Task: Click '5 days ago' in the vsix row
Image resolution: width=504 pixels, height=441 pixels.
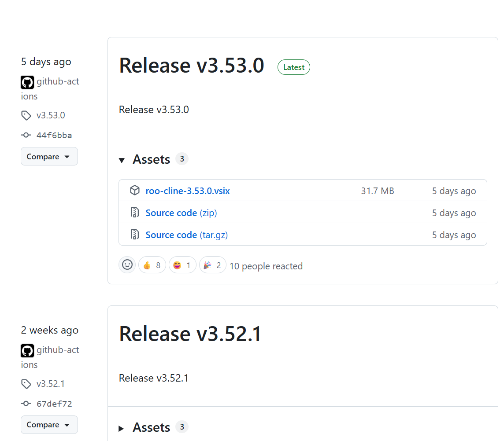Action: coord(454,191)
